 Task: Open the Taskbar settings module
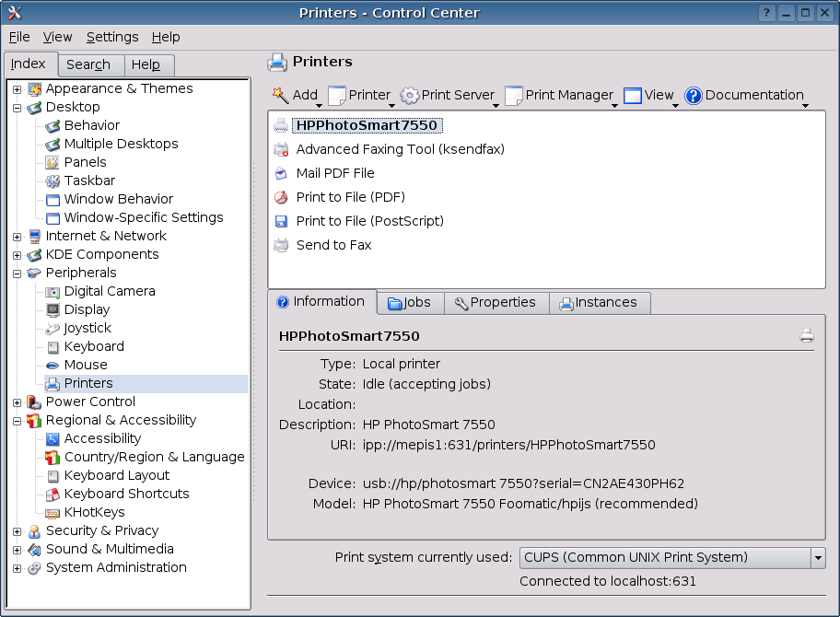(89, 180)
